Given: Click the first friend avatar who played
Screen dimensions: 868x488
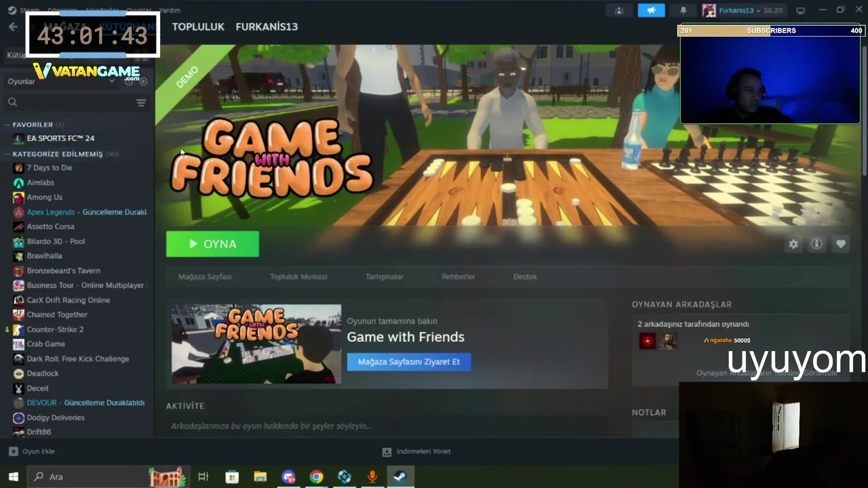Looking at the screenshot, I should coord(647,341).
